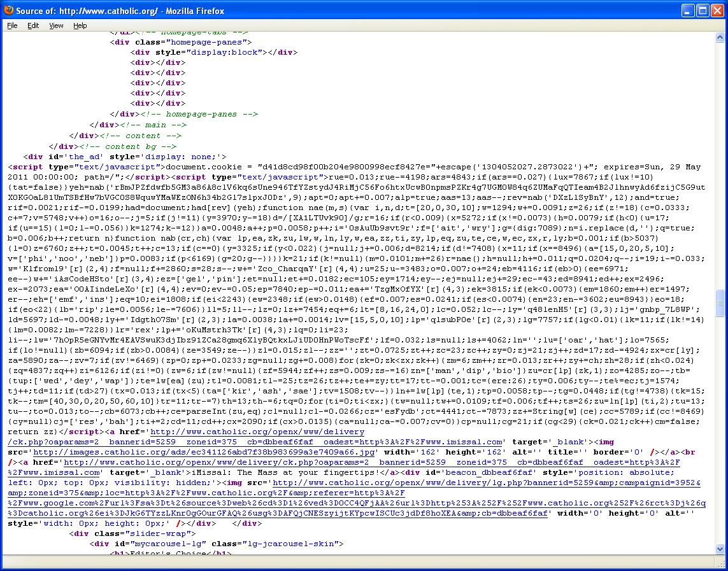Open the Help menu

80,25
